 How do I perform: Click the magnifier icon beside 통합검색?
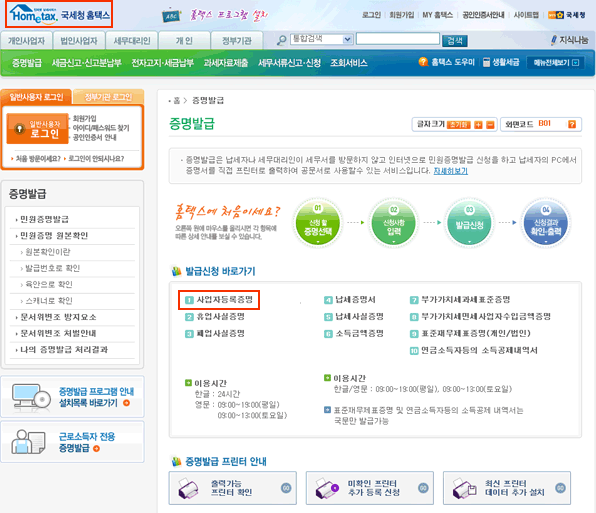click(281, 40)
